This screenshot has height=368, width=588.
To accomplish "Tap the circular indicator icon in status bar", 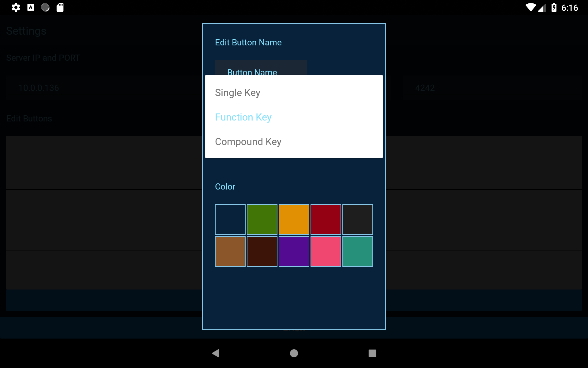I will click(45, 7).
